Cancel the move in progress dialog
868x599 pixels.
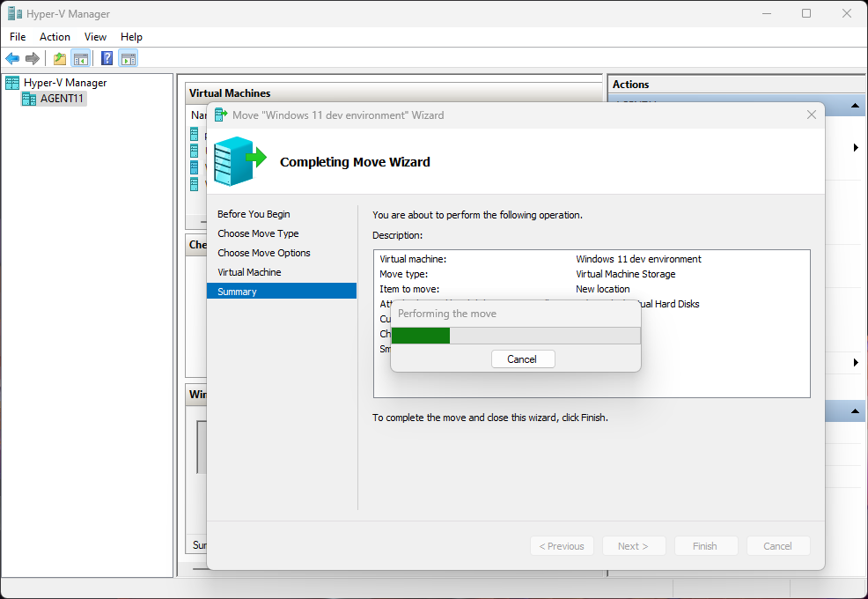coord(522,359)
